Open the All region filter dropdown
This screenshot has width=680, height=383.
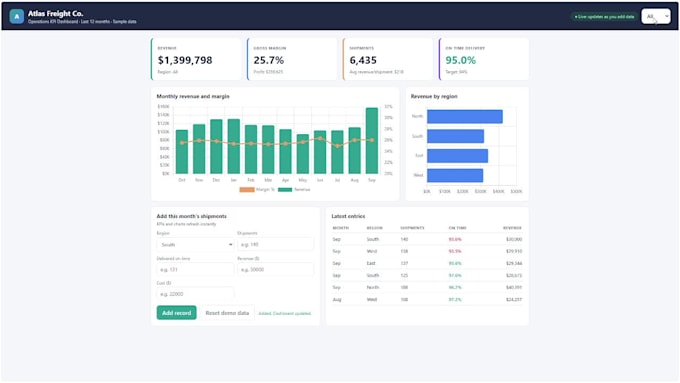[656, 16]
